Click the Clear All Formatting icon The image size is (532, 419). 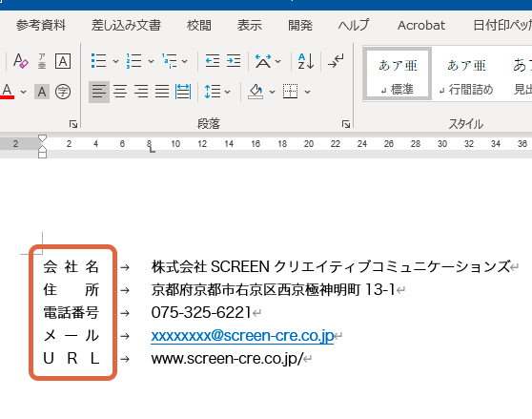click(x=21, y=61)
